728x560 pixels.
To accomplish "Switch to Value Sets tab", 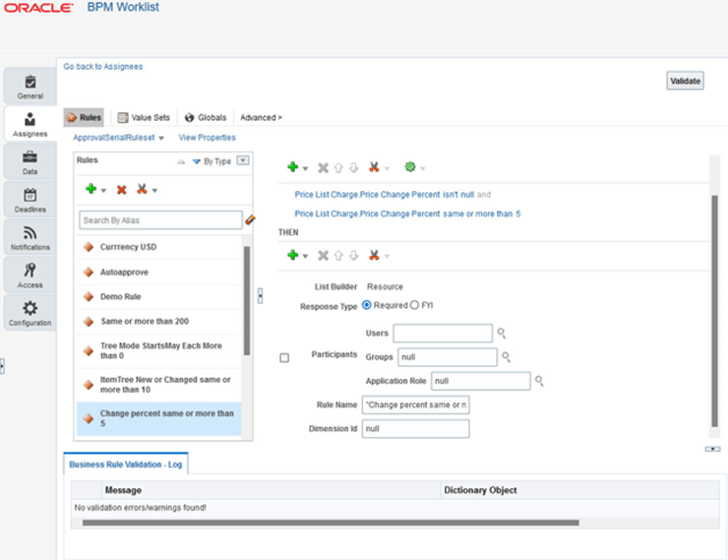I will [x=144, y=117].
